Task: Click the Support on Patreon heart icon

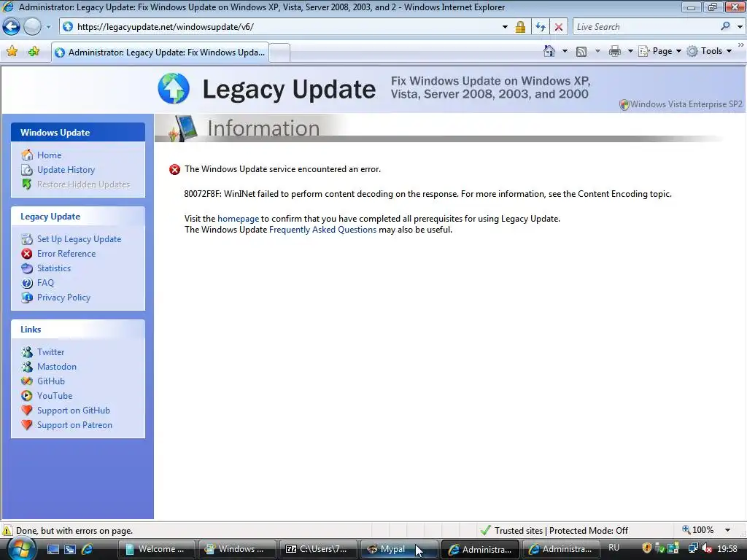Action: pos(27,425)
